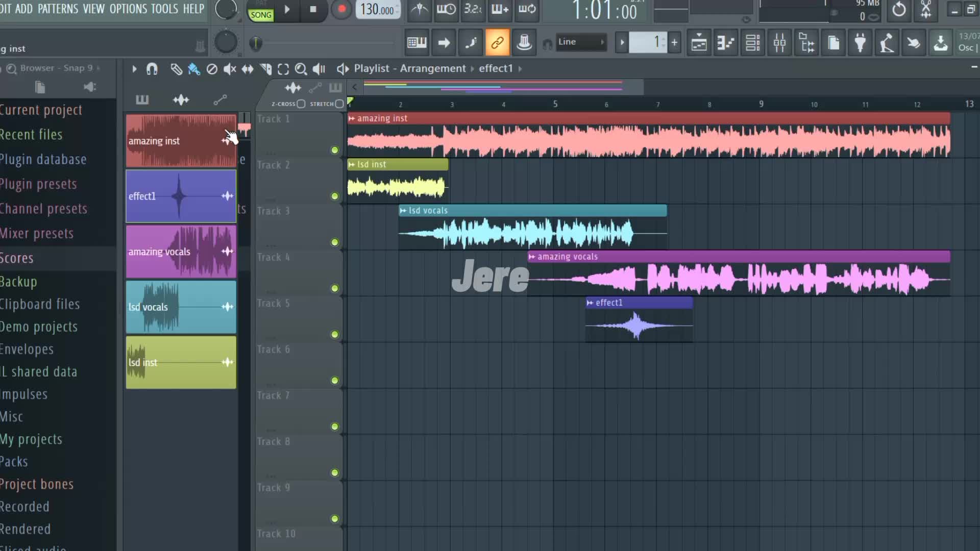Open the Mixer window icon
Viewport: 980px width, 551px height.
pos(779,43)
